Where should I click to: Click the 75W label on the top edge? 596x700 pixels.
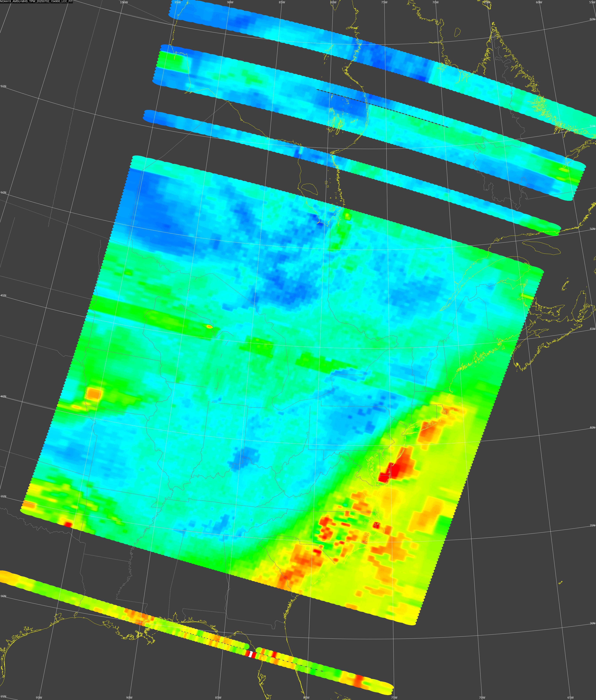384,2
